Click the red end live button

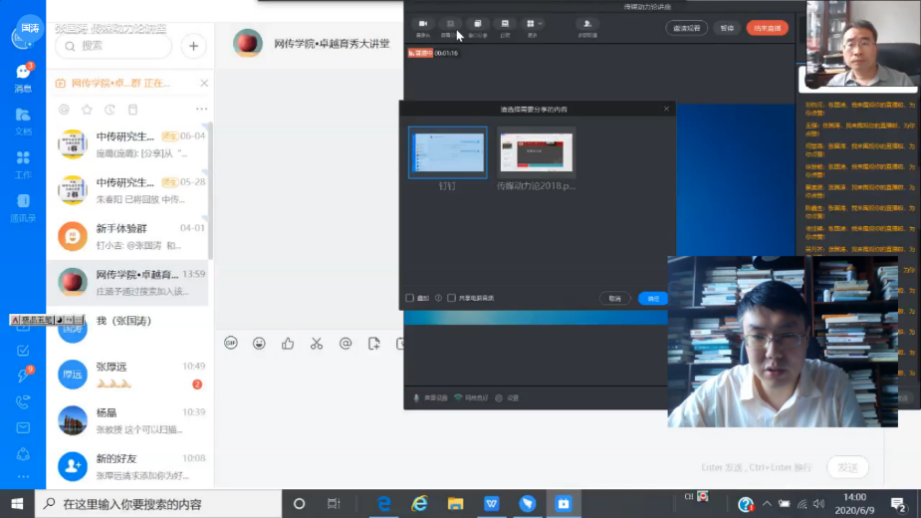point(767,28)
